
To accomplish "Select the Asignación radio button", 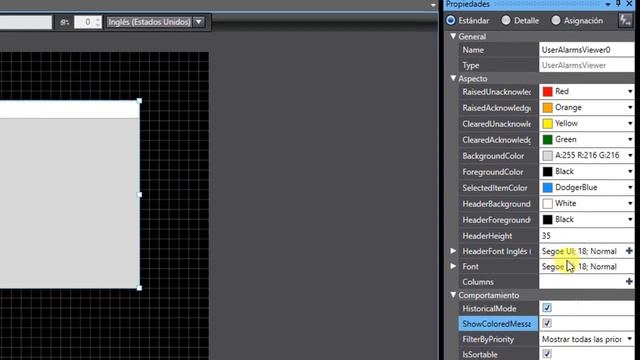I will point(556,20).
